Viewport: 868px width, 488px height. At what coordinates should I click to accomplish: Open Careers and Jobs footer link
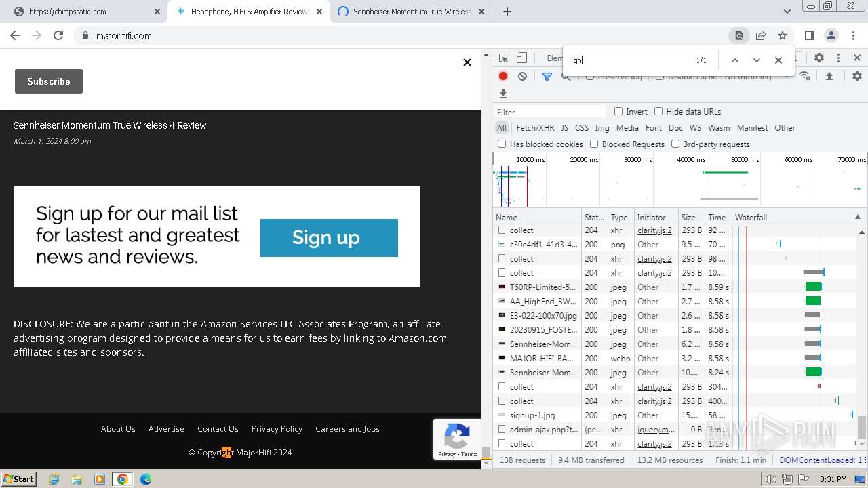pos(347,429)
